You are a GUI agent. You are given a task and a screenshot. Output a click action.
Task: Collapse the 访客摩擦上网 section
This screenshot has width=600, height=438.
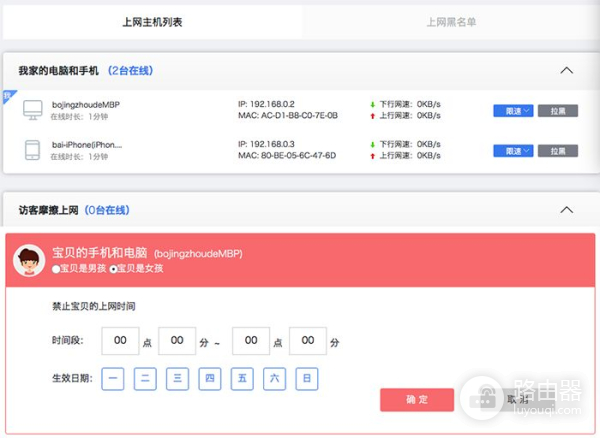pyautogui.click(x=567, y=210)
